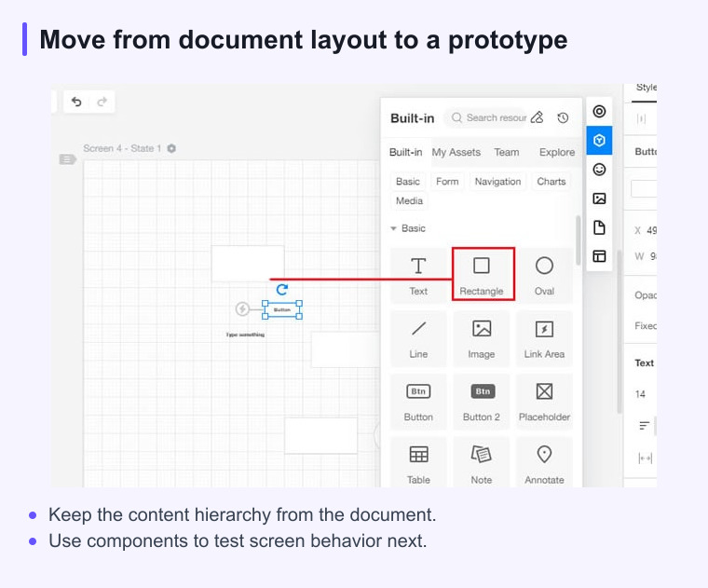This screenshot has width=708, height=588.
Task: Select the Note component
Action: click(482, 463)
